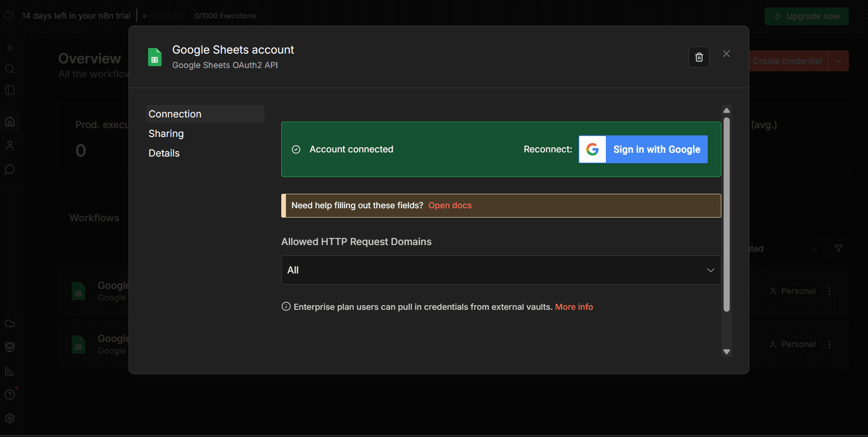Screen dimensions: 868x437
Task: Click Upgrade now button
Action: tap(807, 16)
